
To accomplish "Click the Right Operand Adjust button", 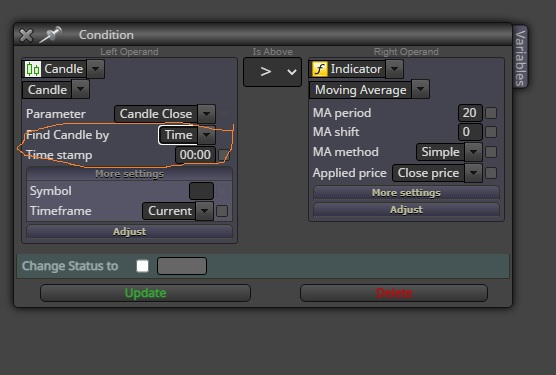I will (x=406, y=209).
